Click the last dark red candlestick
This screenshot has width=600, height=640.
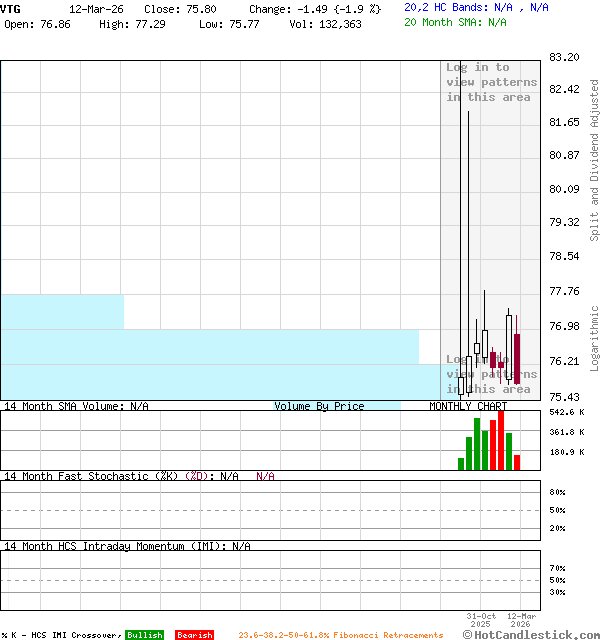point(517,360)
